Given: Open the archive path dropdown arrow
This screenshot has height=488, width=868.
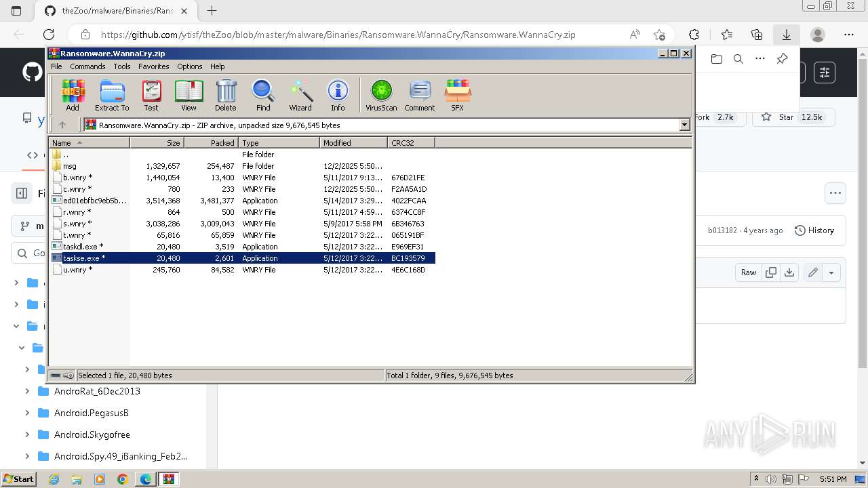Looking at the screenshot, I should pos(684,125).
